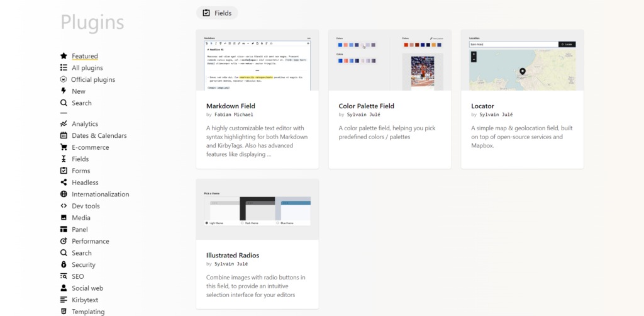
Task: Open the Official plugins section
Action: click(x=93, y=79)
